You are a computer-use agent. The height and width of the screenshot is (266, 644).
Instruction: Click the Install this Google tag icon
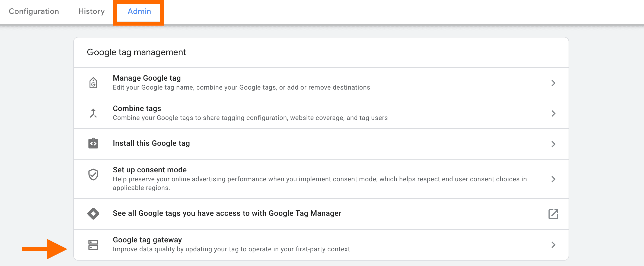pyautogui.click(x=93, y=143)
